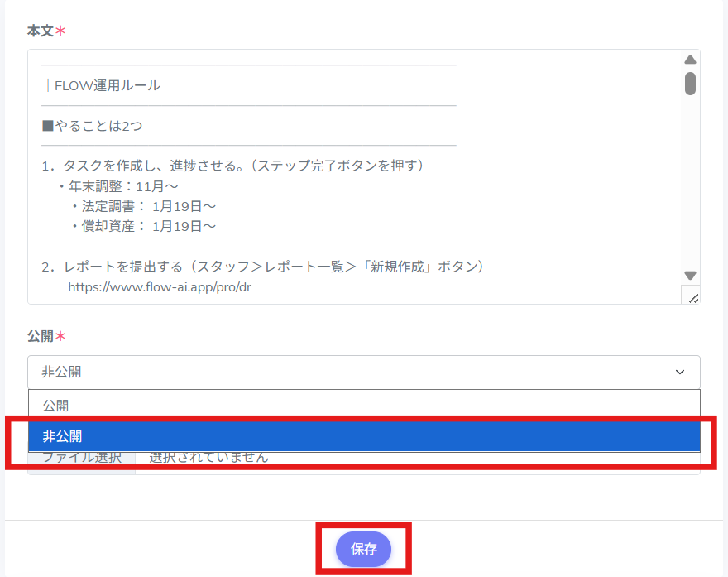Viewport: 728px width, 577px height.
Task: Click the scroll-up arrow in 本文 text area
Action: click(690, 60)
